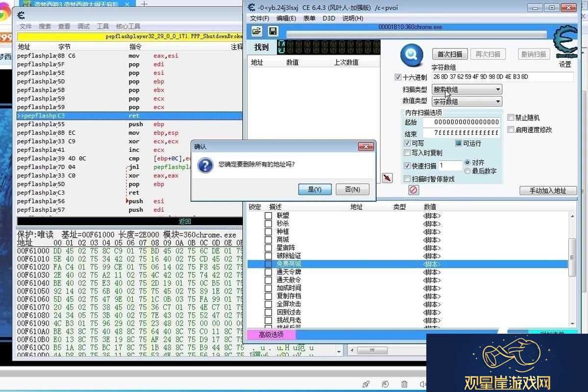Click the 返回 bar in debugger

[130, 221]
